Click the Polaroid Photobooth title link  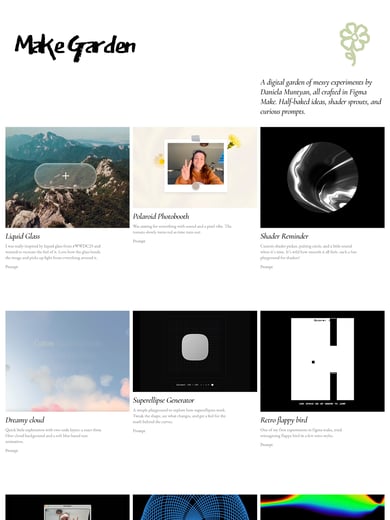tap(161, 216)
